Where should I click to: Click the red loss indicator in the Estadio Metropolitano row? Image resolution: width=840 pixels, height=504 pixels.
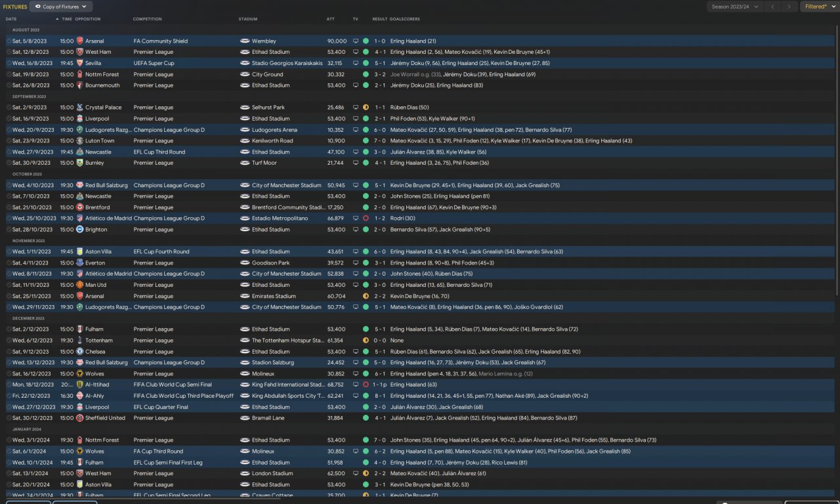[x=366, y=219]
